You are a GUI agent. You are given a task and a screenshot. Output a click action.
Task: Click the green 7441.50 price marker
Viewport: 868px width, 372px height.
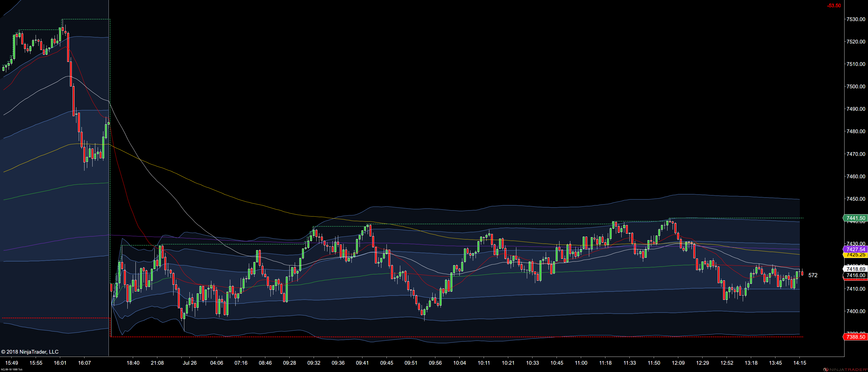point(856,218)
